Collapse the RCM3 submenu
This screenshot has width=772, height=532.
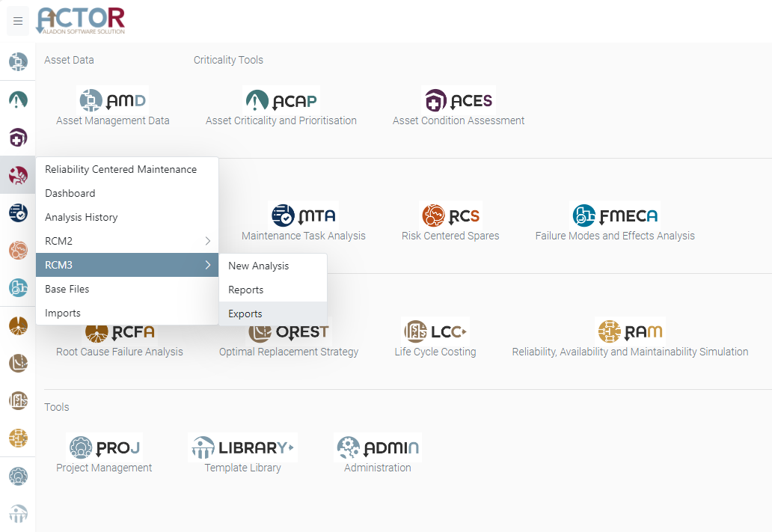[127, 265]
